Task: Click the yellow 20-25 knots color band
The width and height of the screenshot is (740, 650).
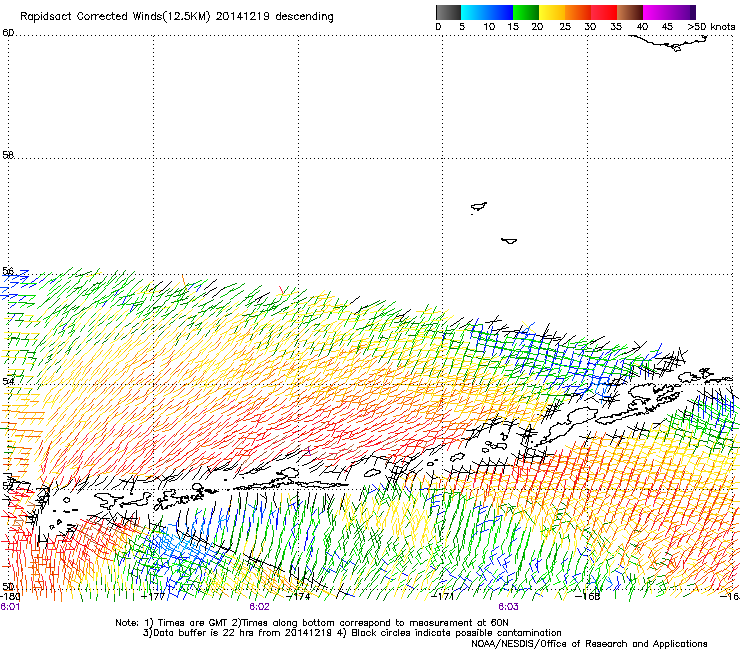Action: coord(552,12)
